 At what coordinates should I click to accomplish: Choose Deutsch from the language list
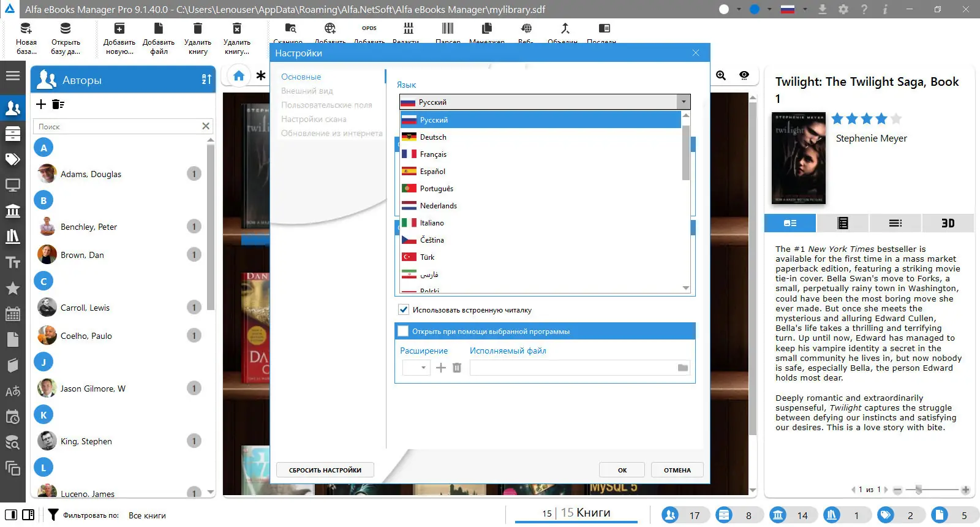coord(541,137)
